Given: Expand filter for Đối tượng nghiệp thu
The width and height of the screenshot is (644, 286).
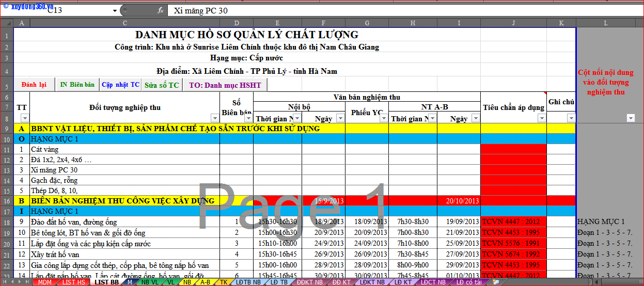Looking at the screenshot, I should 215,118.
